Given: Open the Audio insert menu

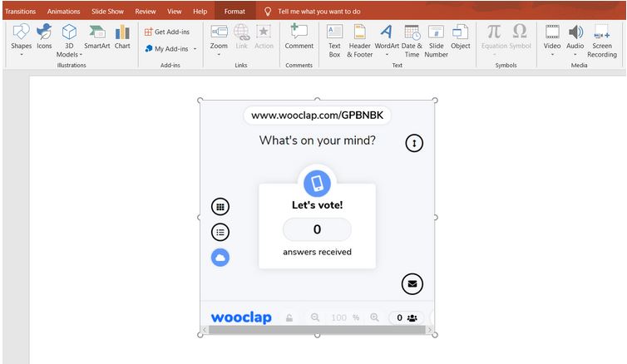Looking at the screenshot, I should [575, 38].
